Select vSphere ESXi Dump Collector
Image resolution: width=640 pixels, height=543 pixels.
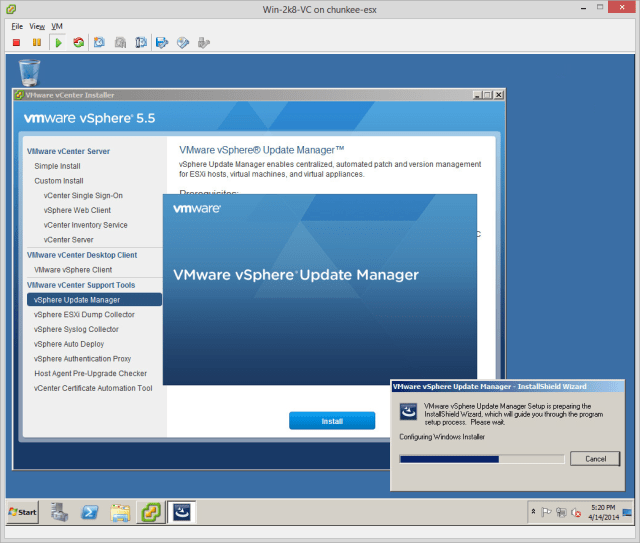(84, 314)
